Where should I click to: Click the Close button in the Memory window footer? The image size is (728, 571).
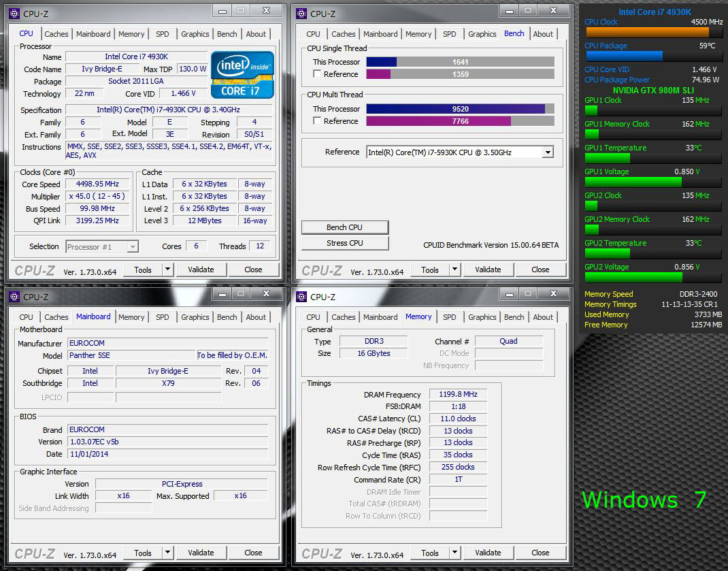[540, 553]
